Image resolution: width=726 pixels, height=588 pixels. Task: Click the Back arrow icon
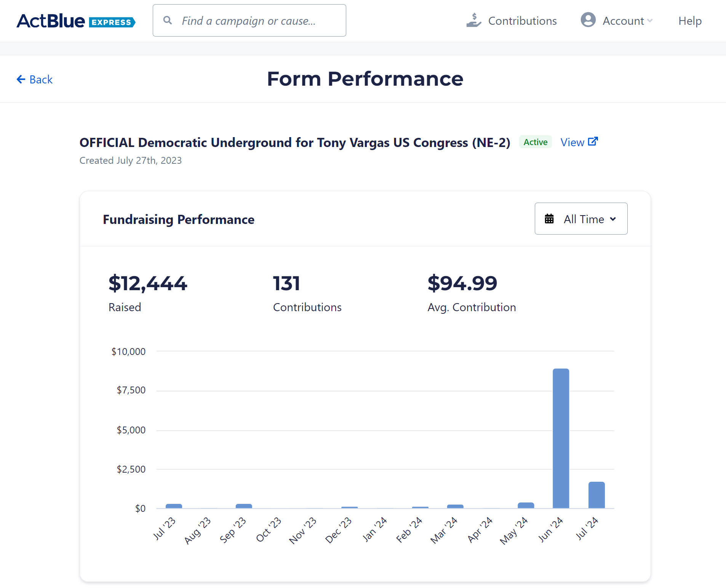[x=21, y=79]
